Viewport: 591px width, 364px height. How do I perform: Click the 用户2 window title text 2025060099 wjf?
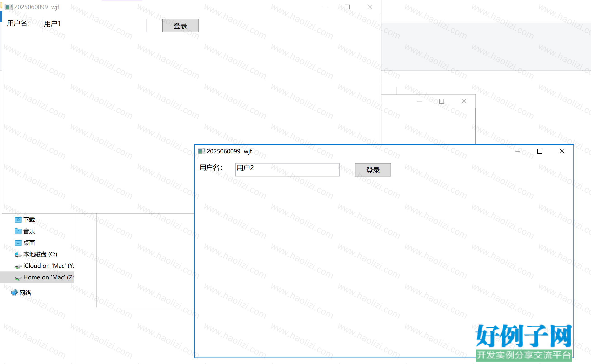tap(229, 151)
